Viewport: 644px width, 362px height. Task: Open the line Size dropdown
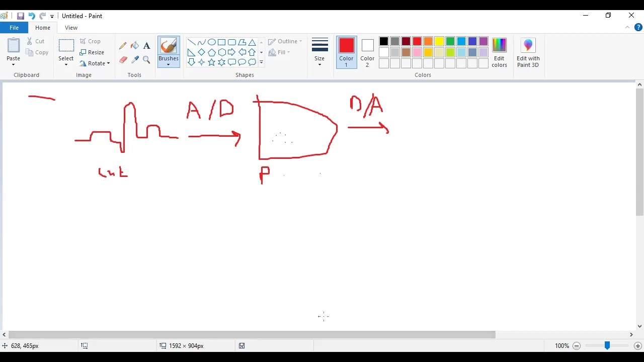[319, 52]
